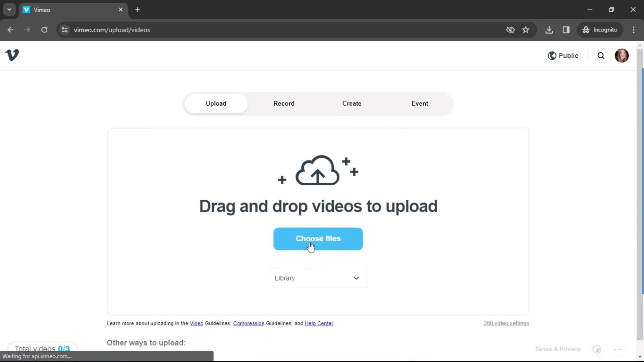This screenshot has height=362, width=644.
Task: Restore down the browser window
Action: 611,10
